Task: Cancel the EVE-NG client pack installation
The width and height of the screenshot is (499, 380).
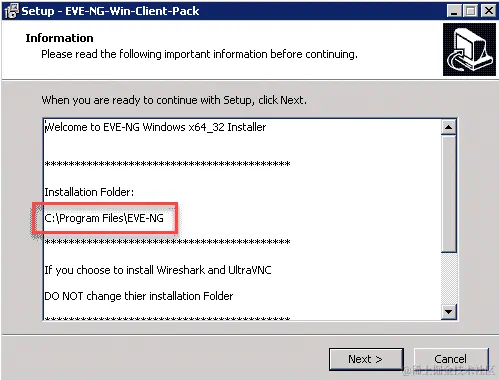Action: pyautogui.click(x=451, y=359)
